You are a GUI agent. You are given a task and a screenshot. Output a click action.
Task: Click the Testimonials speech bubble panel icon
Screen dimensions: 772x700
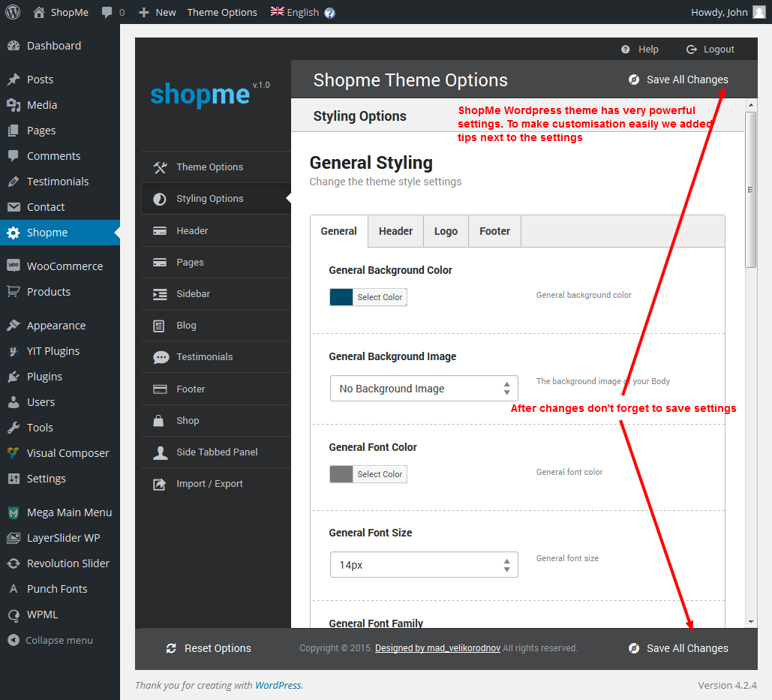pyautogui.click(x=161, y=357)
